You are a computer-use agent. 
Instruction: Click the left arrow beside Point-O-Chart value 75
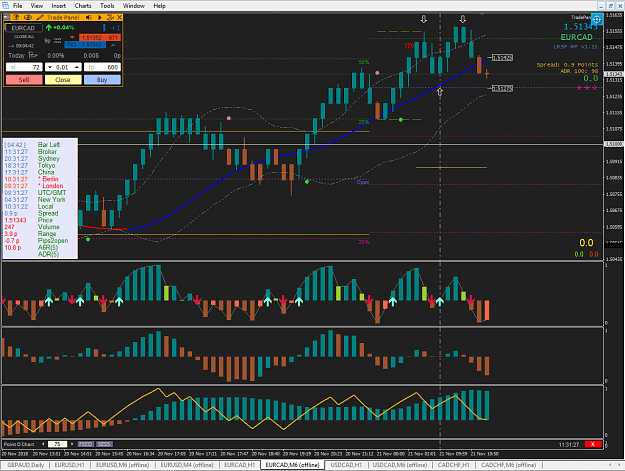tap(43, 444)
